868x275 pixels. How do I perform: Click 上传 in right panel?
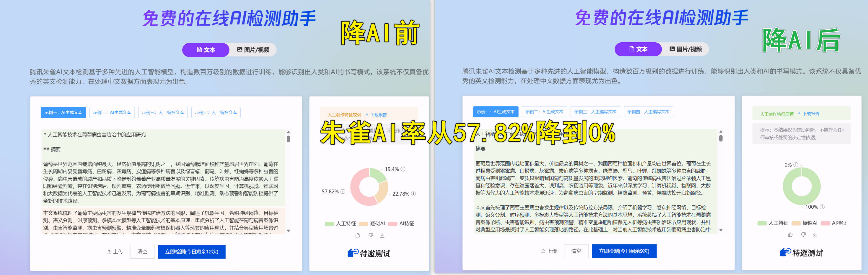[x=549, y=251]
